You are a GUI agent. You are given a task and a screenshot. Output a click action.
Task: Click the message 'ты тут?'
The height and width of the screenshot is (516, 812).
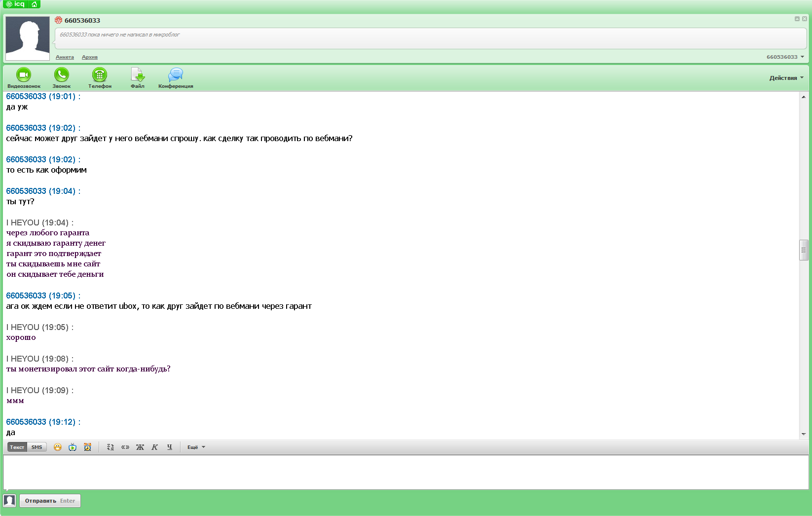[20, 201]
